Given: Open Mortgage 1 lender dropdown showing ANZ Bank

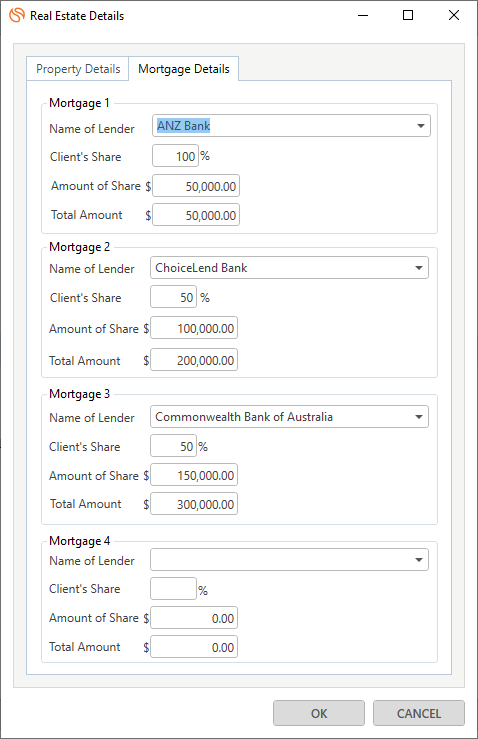Looking at the screenshot, I should tap(291, 126).
